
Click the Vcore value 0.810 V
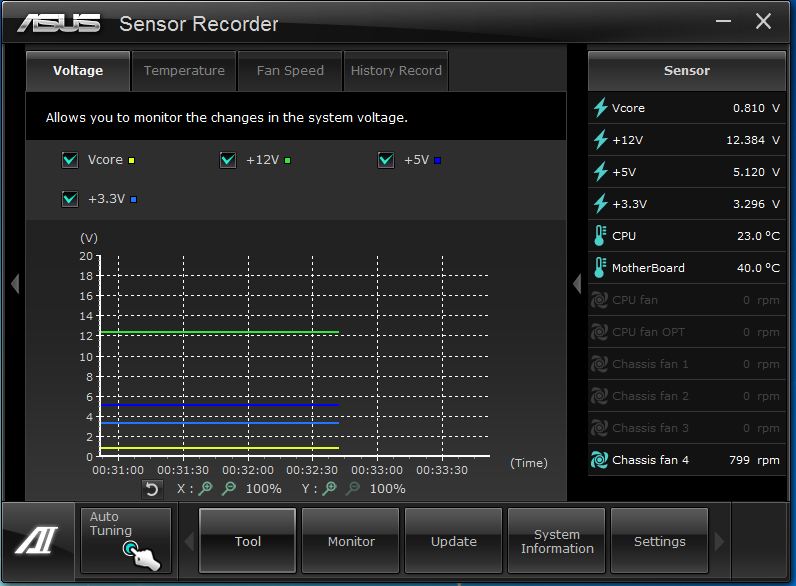756,108
